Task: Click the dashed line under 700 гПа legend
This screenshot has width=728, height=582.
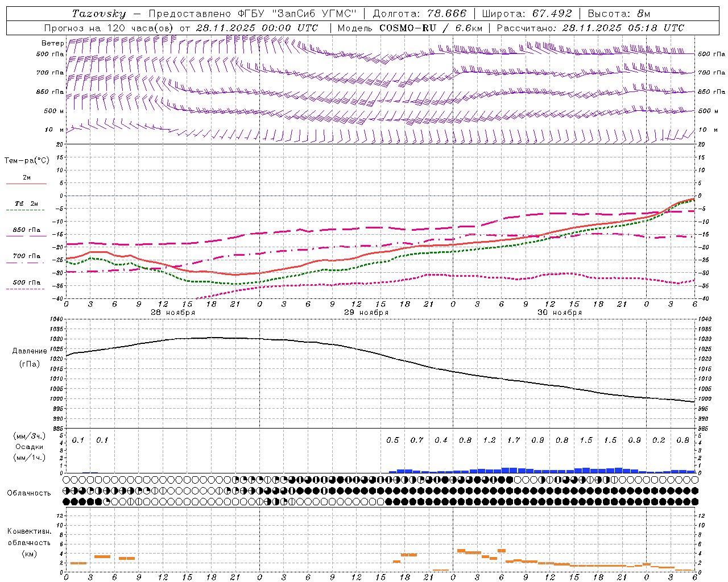Action: click(x=25, y=263)
